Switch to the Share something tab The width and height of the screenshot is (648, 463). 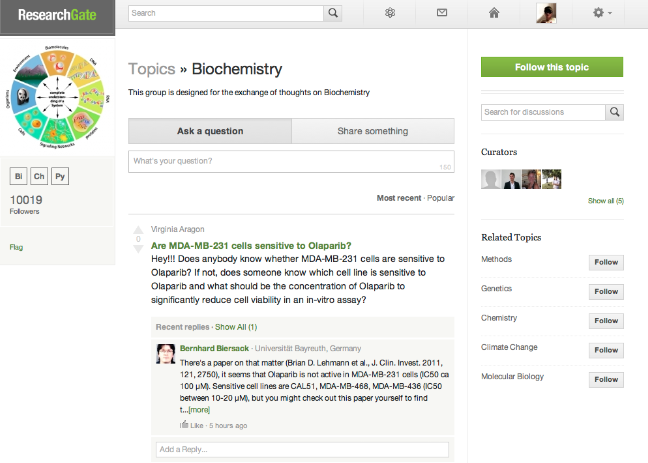tap(372, 131)
